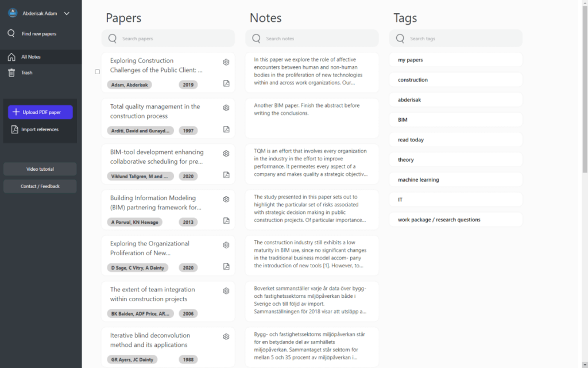Click gear icon on Total quality management paper

tap(226, 108)
